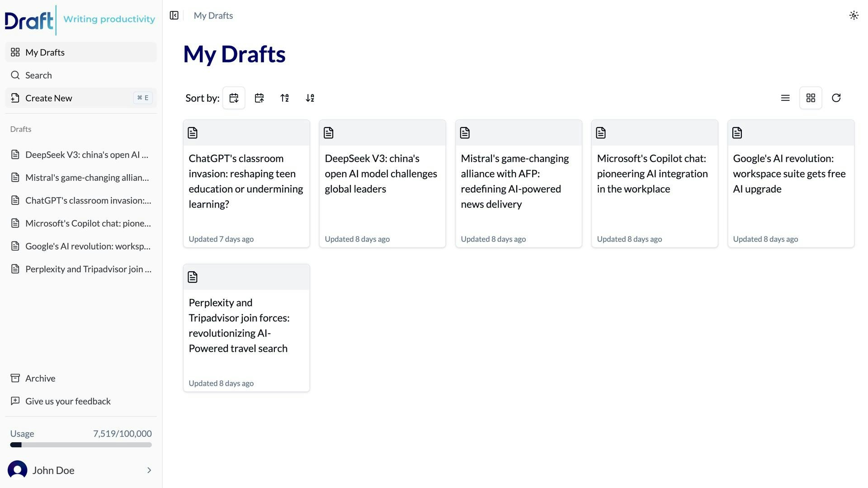Screen dimensions: 868x488
Task: Click file icon beside DeepSeek V3 sidebar item
Action: pos(15,155)
